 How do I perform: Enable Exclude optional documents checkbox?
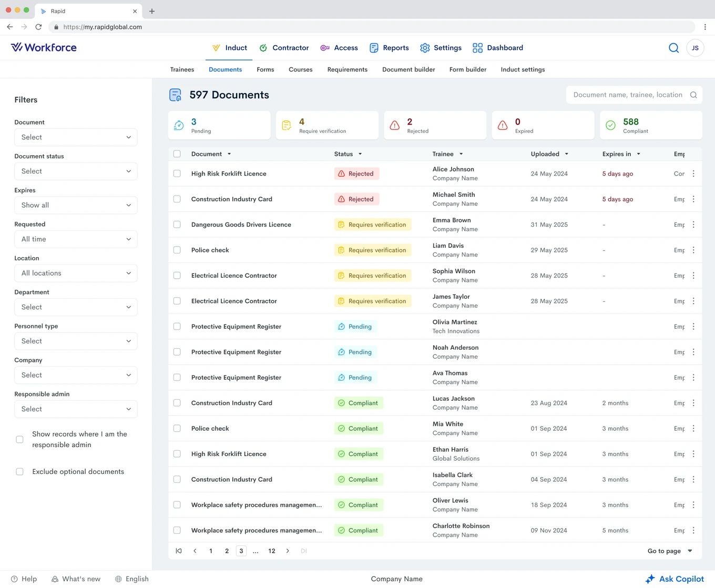[19, 472]
